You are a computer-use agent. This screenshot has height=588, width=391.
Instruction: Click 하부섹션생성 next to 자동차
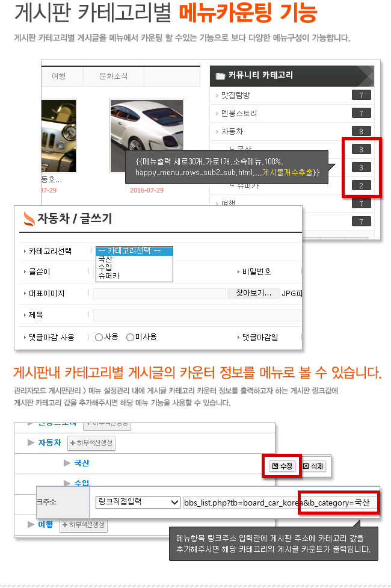91,443
